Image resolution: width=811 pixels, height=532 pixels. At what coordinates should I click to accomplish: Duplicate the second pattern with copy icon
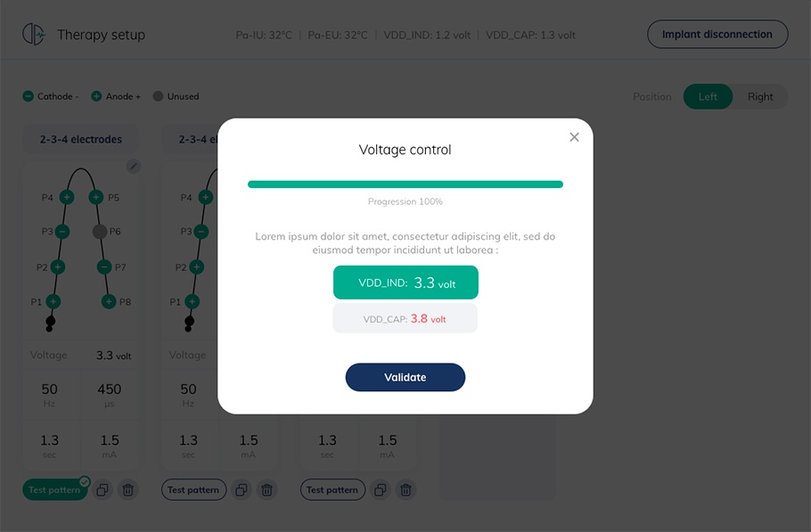tap(242, 489)
